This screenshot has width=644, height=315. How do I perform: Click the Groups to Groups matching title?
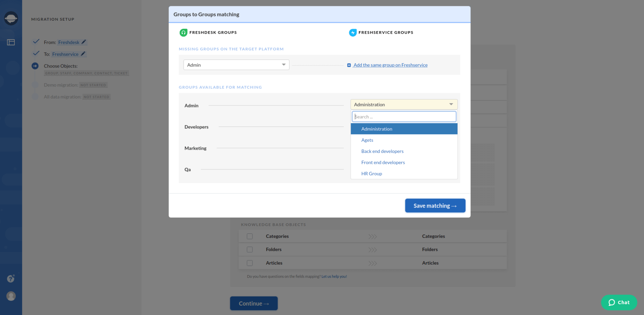tap(206, 14)
